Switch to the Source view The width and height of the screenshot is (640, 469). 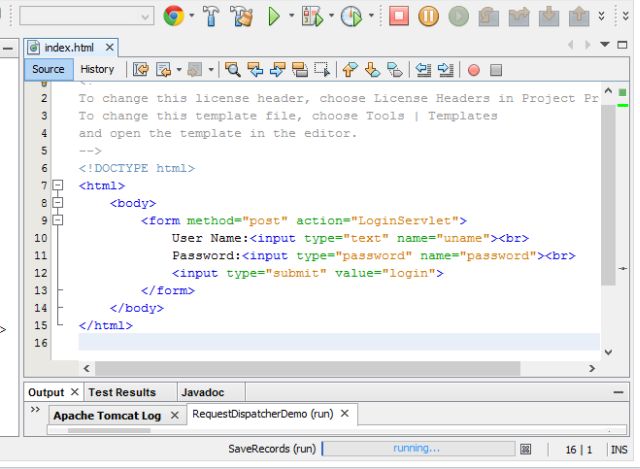pos(48,69)
